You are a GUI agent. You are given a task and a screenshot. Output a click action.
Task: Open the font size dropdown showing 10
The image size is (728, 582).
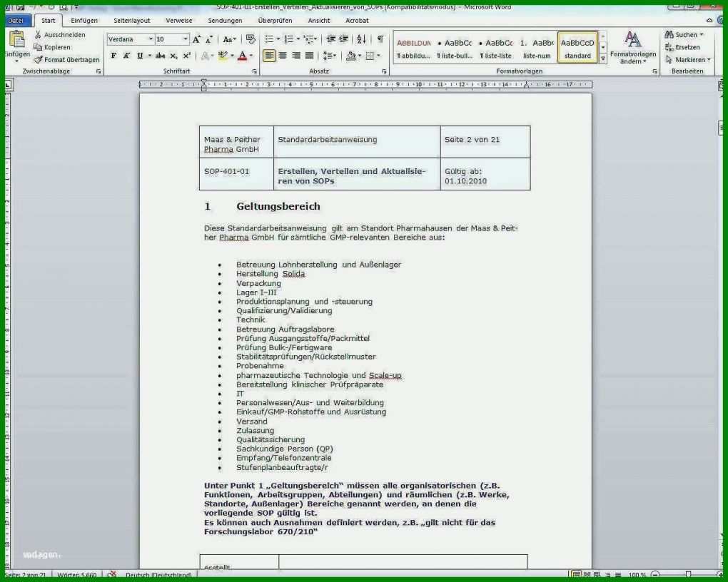pos(186,39)
